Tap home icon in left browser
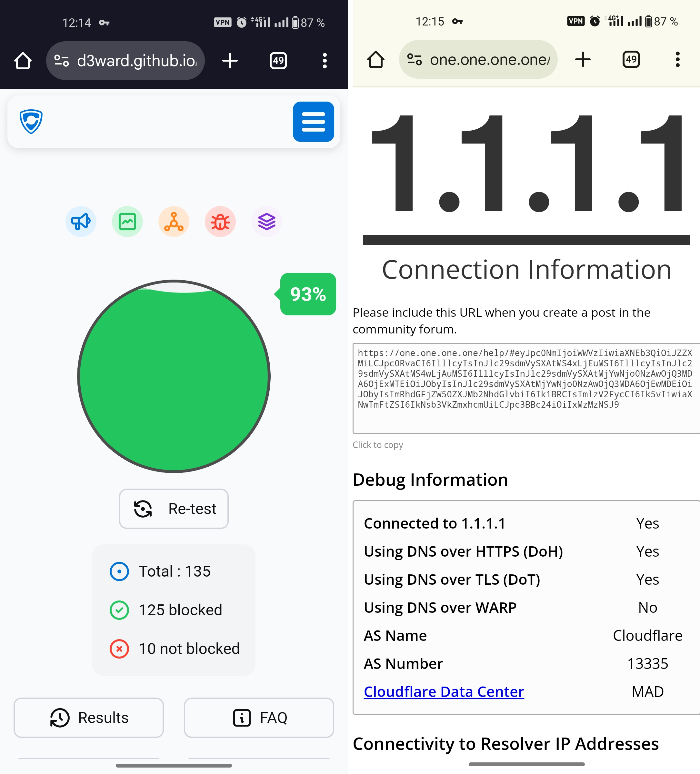 [x=23, y=61]
